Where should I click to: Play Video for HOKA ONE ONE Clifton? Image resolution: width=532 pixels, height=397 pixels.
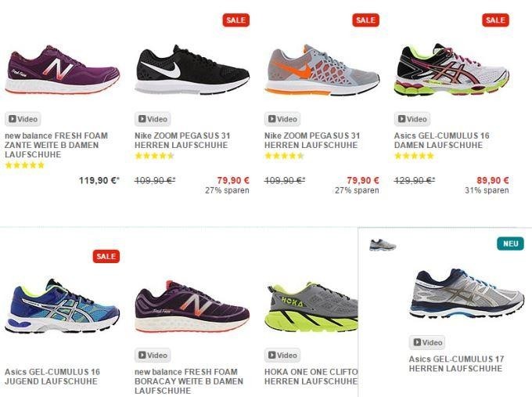click(x=282, y=355)
